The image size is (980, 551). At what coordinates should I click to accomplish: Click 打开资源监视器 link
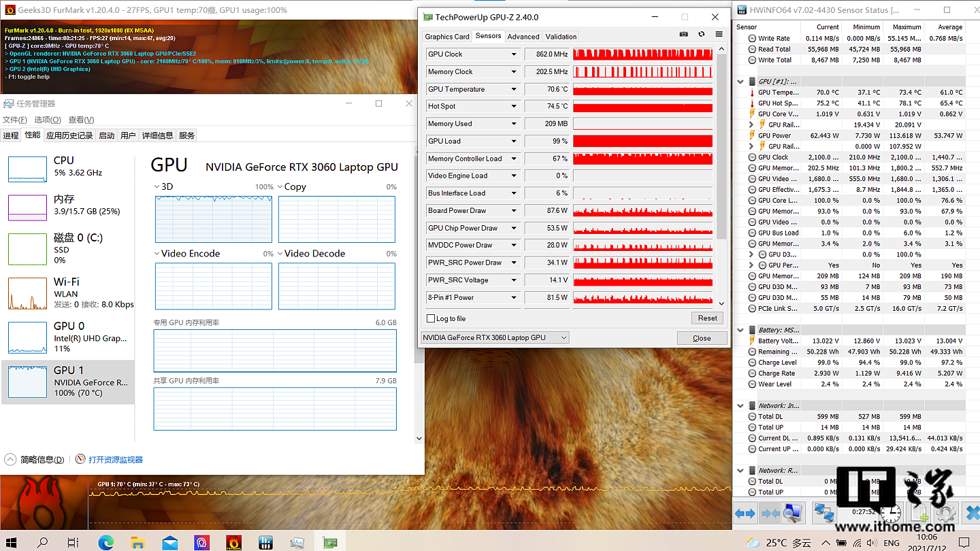click(115, 460)
